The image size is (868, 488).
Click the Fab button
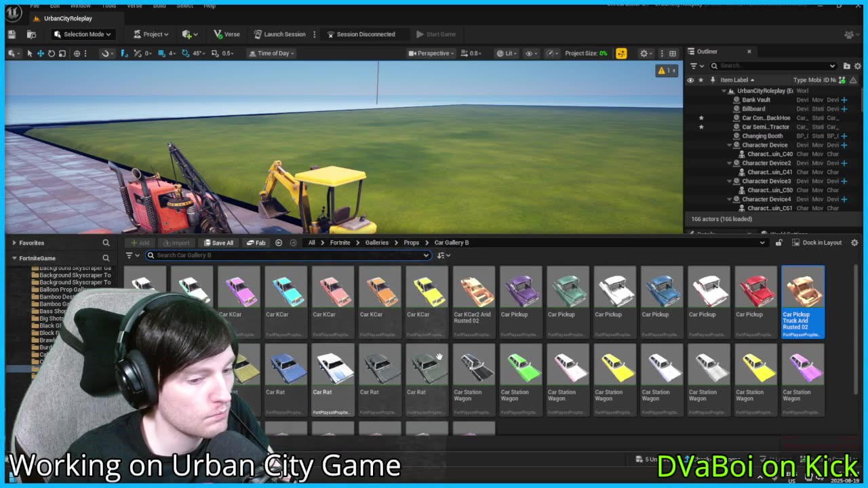[256, 243]
